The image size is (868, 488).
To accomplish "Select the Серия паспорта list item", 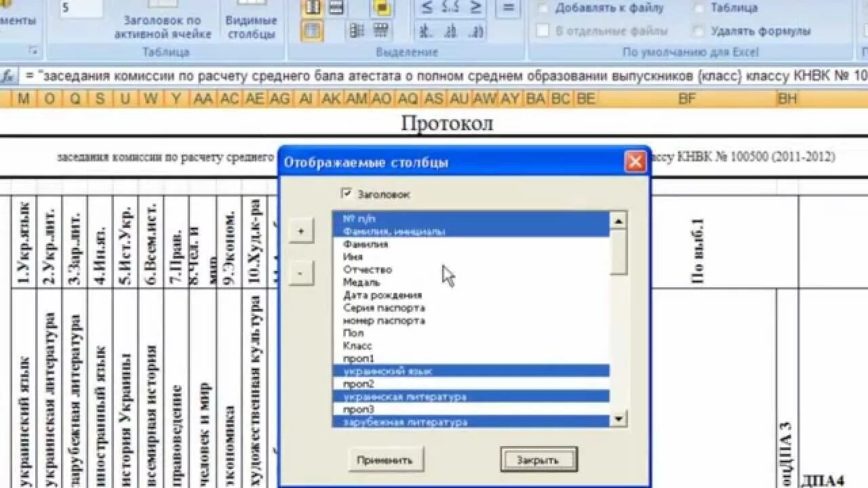I will tap(471, 308).
